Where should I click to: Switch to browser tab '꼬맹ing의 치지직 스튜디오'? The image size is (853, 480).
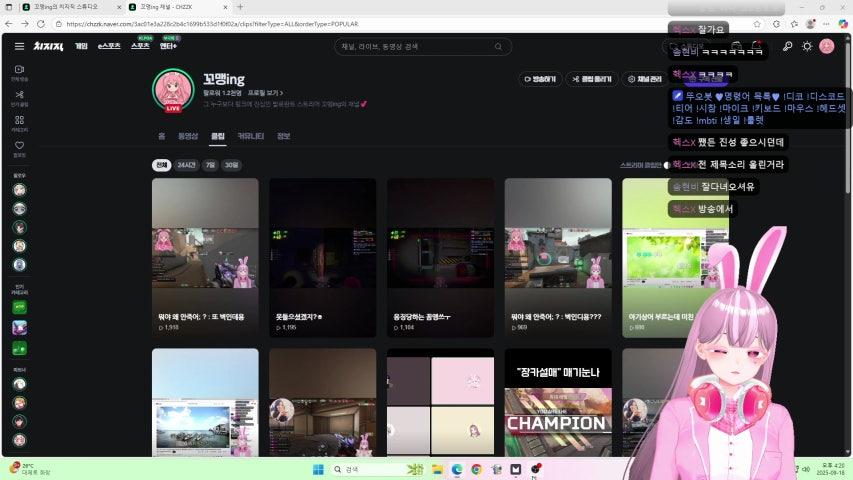tap(71, 7)
